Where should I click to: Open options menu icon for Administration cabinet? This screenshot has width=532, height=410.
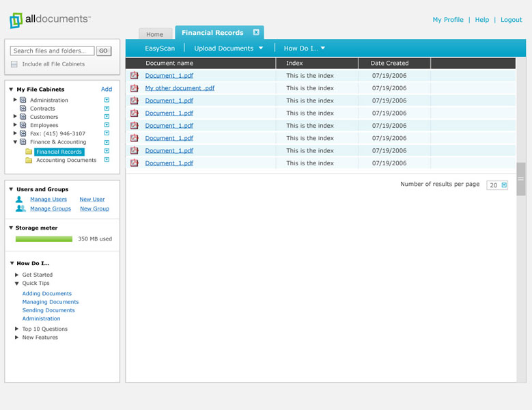click(107, 100)
